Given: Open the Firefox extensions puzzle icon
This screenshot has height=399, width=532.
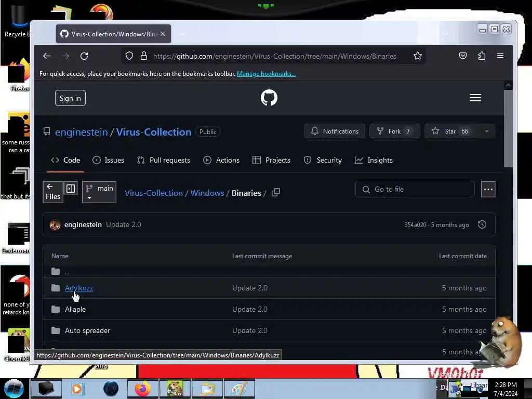Looking at the screenshot, I should click(x=482, y=56).
